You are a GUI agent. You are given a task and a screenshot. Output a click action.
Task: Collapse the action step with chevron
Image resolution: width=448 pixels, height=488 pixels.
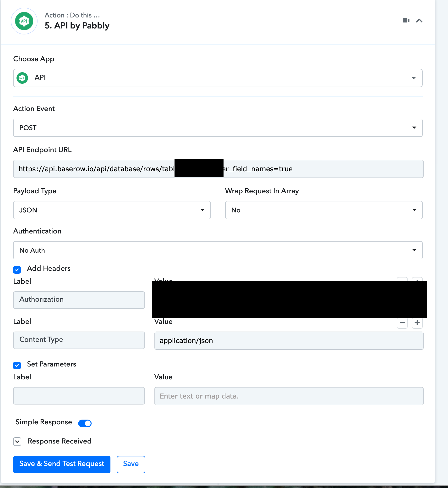pyautogui.click(x=419, y=21)
